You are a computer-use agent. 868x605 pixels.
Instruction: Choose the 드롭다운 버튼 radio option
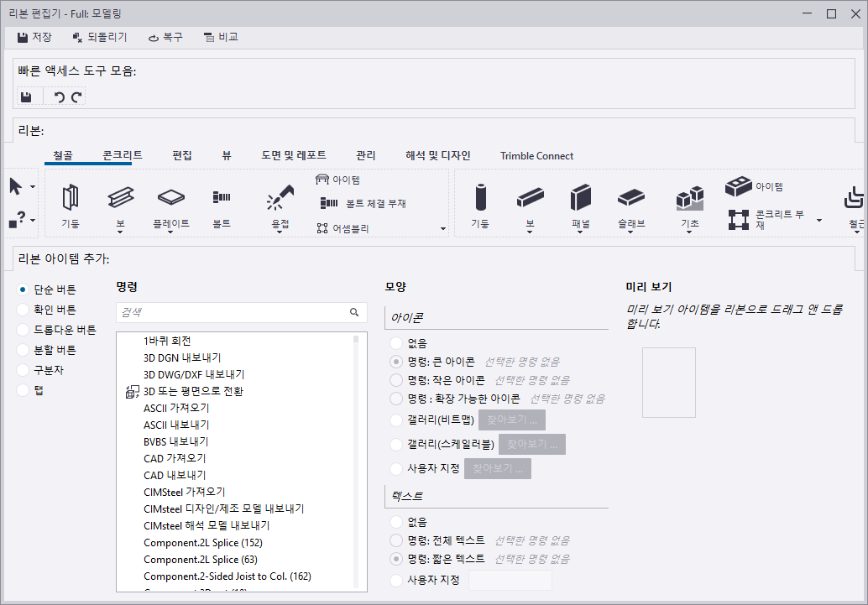pyautogui.click(x=24, y=330)
